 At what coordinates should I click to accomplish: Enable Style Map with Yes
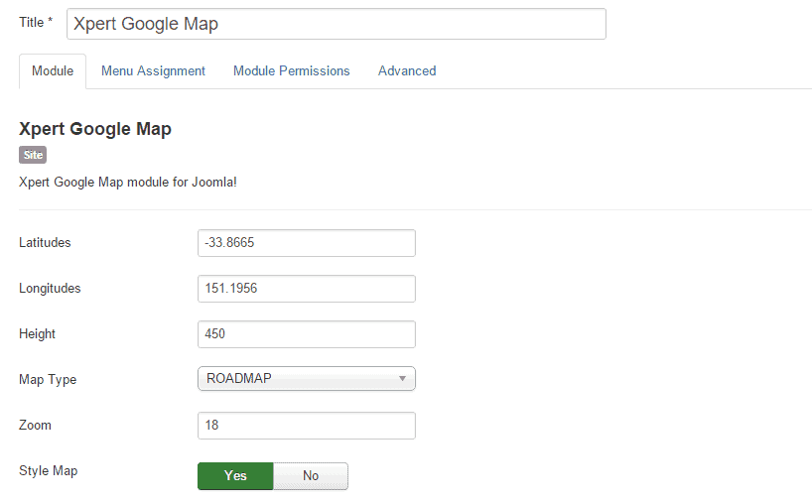click(x=235, y=476)
